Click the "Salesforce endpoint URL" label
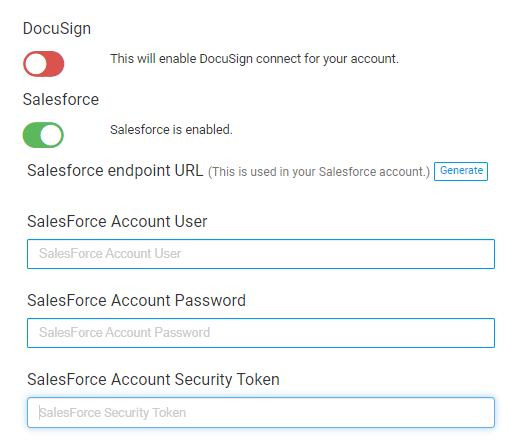The height and width of the screenshot is (443, 522). pos(115,171)
